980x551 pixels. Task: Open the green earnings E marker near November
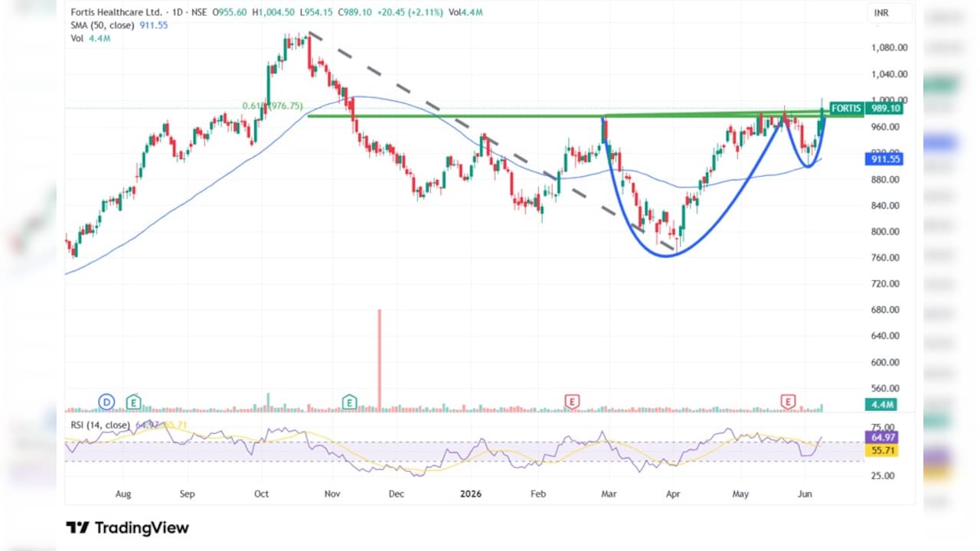(x=350, y=401)
